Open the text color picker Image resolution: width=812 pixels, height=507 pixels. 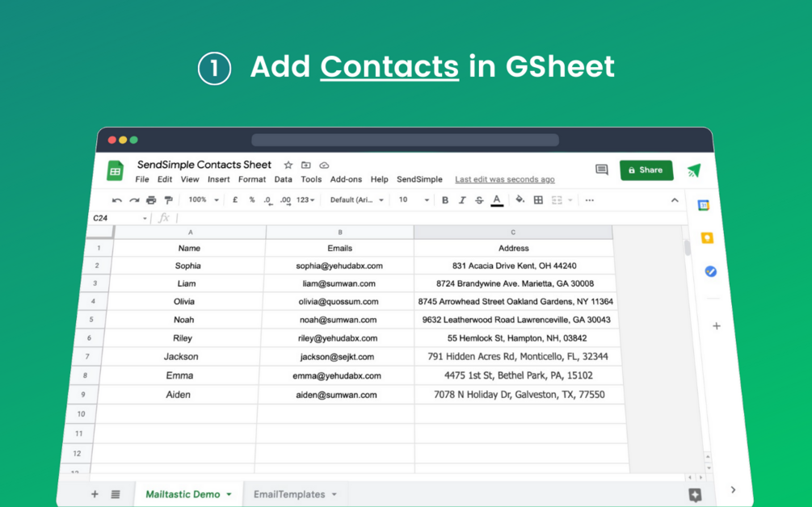(497, 200)
